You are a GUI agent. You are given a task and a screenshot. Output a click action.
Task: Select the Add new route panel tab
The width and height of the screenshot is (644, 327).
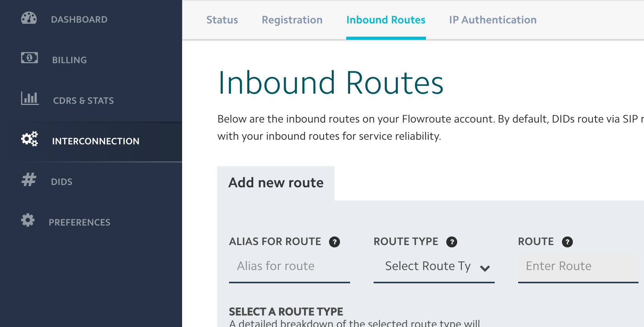coord(276,183)
